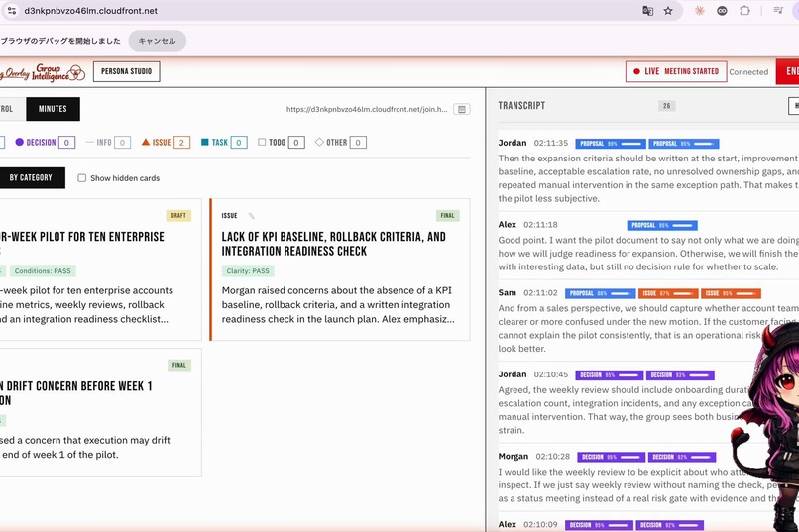Select the BY CATEGORY view button
Image resolution: width=799 pixels, height=532 pixels.
click(x=31, y=177)
